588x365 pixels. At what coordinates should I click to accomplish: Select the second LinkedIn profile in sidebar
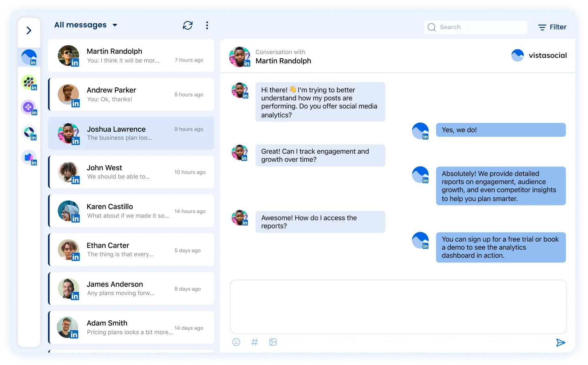tap(28, 82)
